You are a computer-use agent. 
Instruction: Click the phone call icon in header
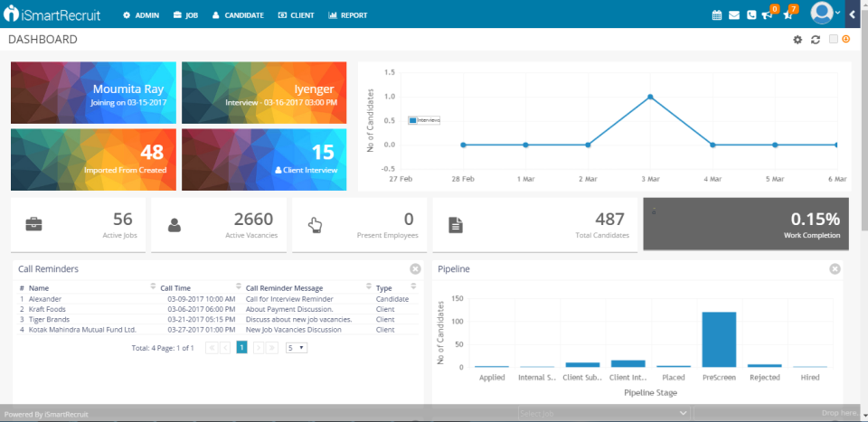click(751, 15)
